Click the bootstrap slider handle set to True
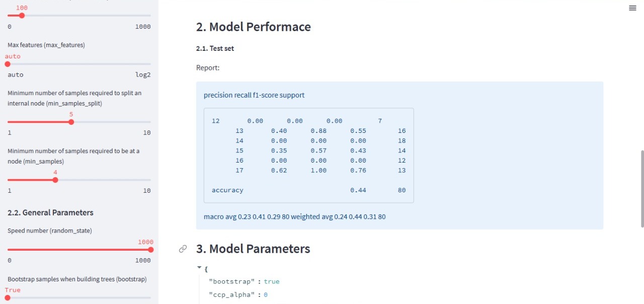This screenshot has width=644, height=304. coord(8,297)
